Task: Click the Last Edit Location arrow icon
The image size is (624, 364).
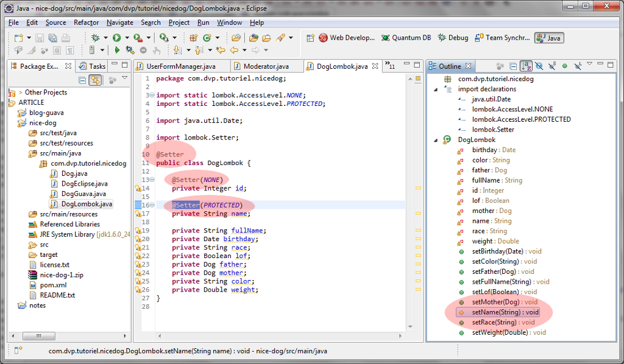Action: click(x=220, y=51)
